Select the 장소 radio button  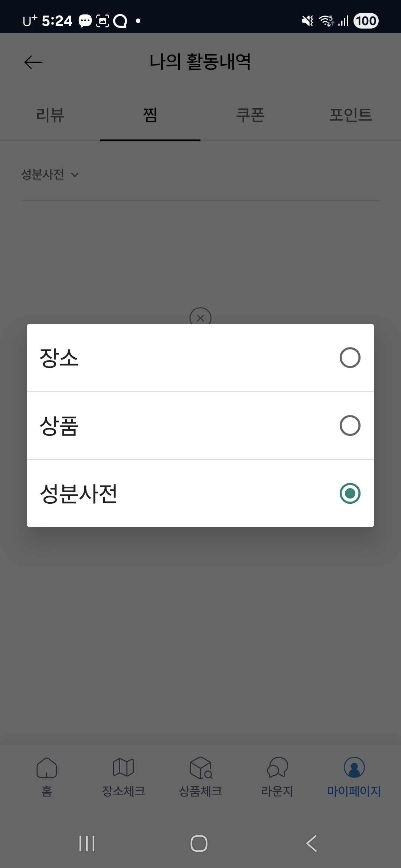tap(350, 358)
